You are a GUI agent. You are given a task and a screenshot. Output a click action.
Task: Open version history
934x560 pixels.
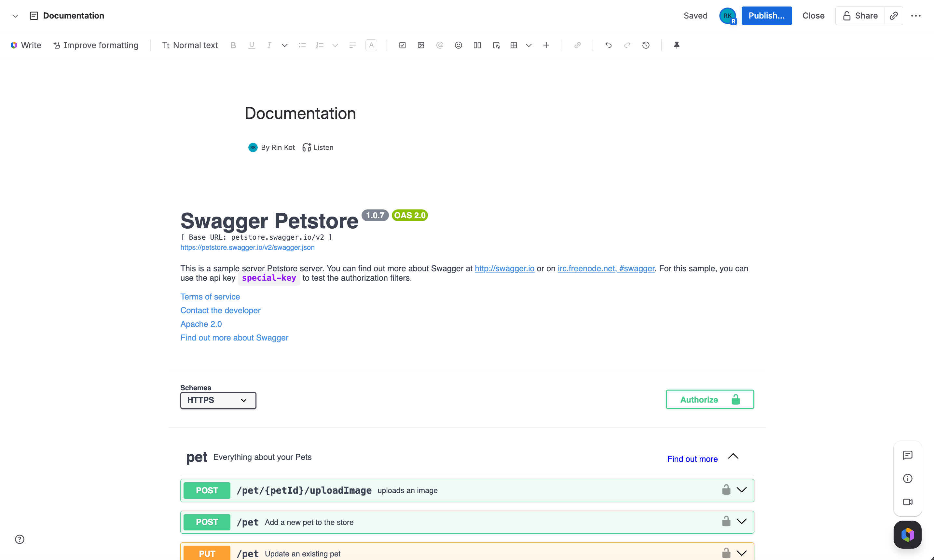click(646, 45)
